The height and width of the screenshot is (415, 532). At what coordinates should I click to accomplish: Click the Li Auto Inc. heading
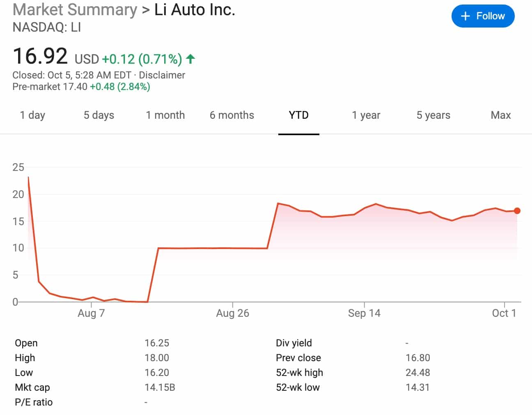195,9
